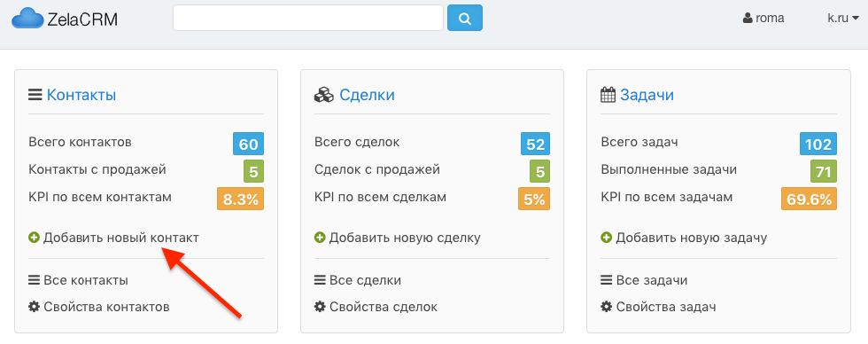Click the green plus icon for new task
Screen dimensions: 868x344
click(606, 238)
